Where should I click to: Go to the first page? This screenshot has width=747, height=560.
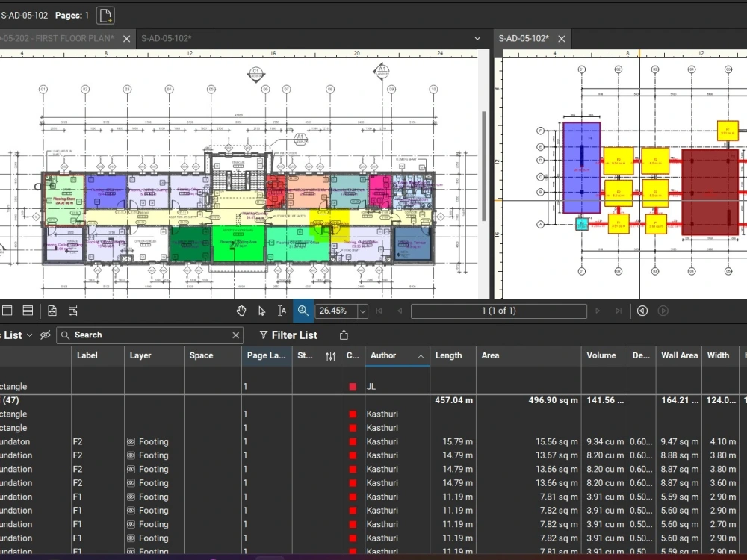click(x=379, y=311)
